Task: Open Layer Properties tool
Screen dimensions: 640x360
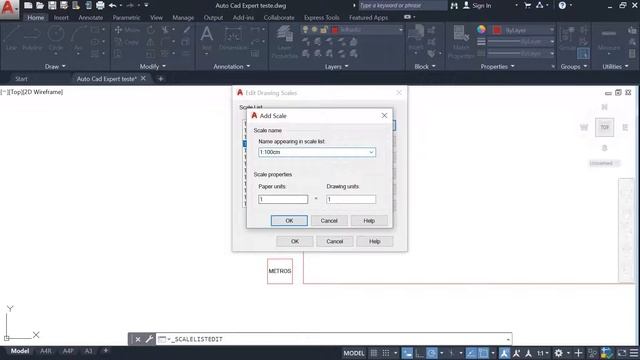Action: [284, 42]
